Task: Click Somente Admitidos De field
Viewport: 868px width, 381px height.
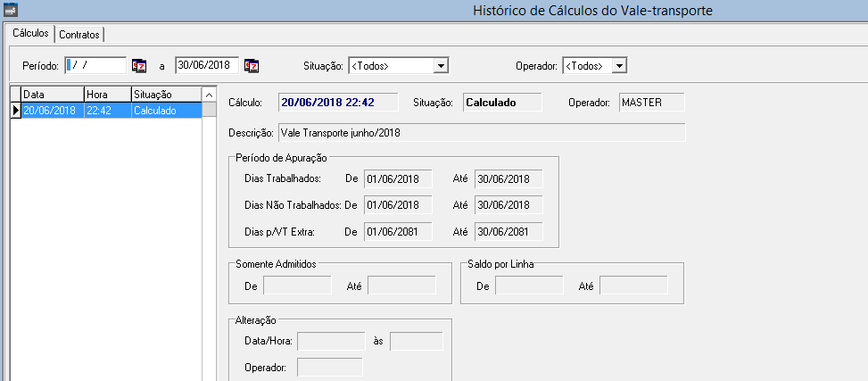Action: click(x=298, y=286)
